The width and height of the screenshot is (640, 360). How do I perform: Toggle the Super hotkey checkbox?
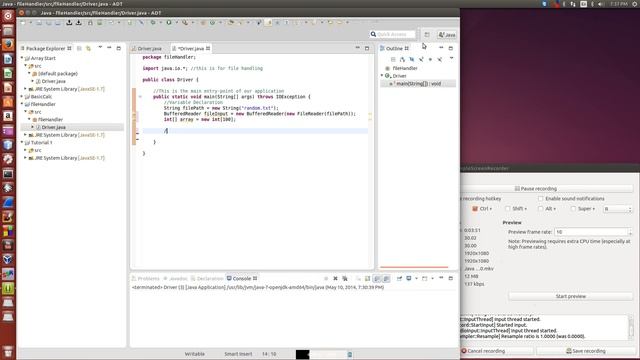point(573,209)
